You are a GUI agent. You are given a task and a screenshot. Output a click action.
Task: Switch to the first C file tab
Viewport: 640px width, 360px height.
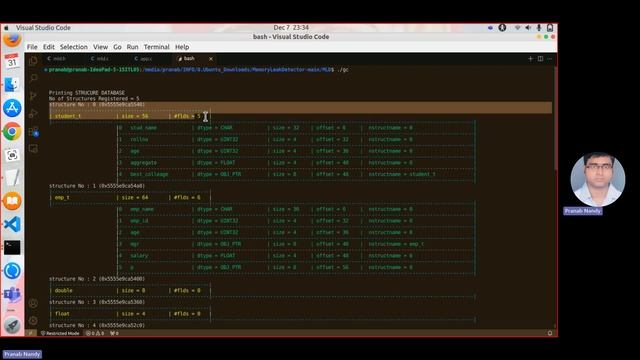point(56,59)
